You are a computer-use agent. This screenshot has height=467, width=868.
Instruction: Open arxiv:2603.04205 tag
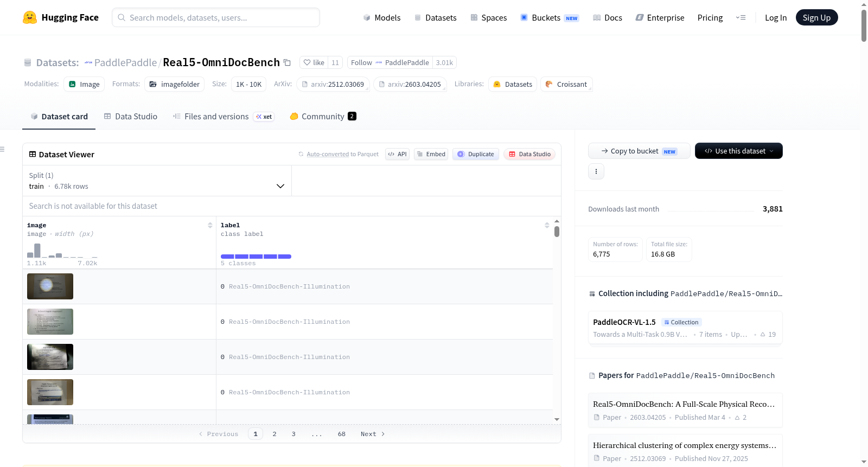[x=410, y=84]
